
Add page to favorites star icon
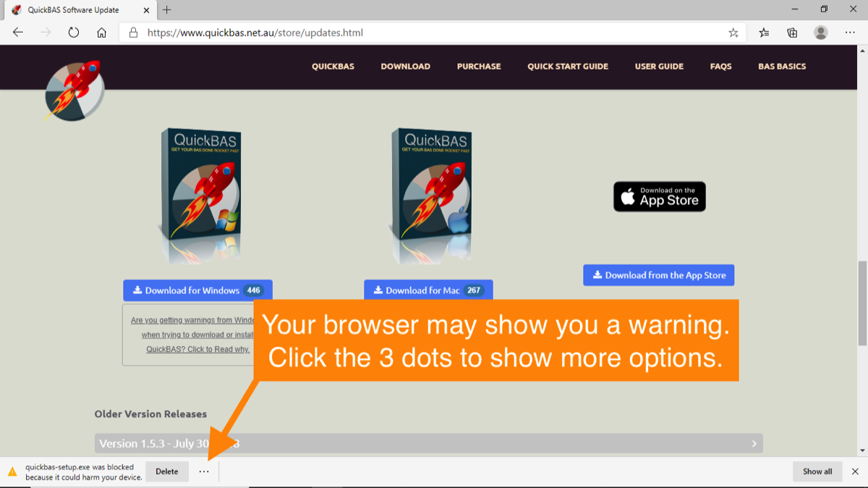[733, 33]
